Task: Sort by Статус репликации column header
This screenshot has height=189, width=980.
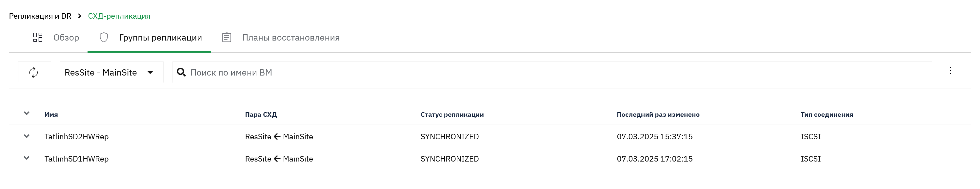Action: pos(452,115)
